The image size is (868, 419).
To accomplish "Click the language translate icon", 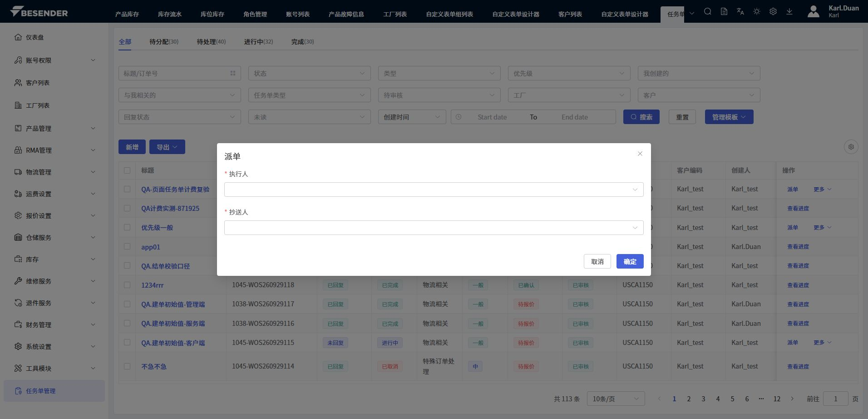I will (740, 11).
